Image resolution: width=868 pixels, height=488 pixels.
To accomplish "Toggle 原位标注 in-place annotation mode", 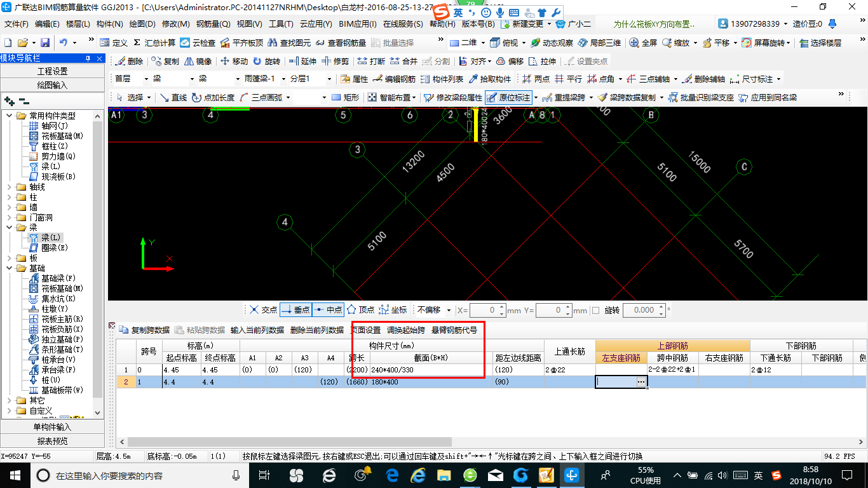I will click(x=508, y=98).
